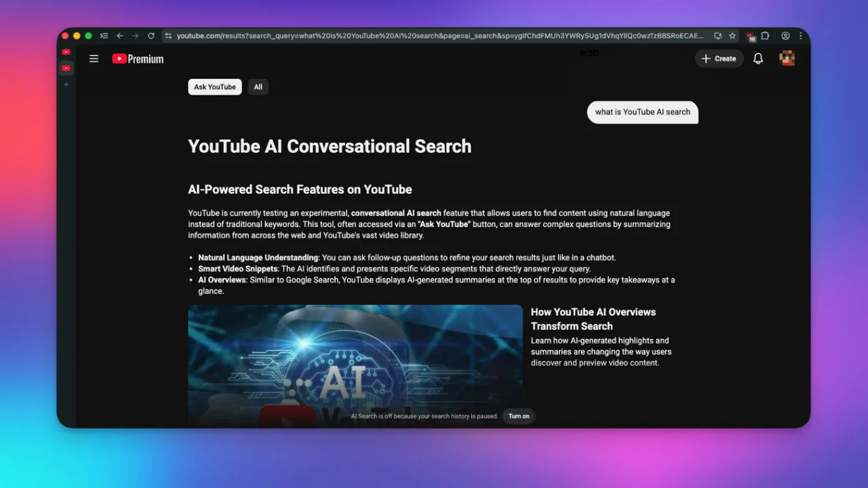Viewport: 868px width, 488px height.
Task: View site information icon in the address bar
Action: [x=168, y=36]
